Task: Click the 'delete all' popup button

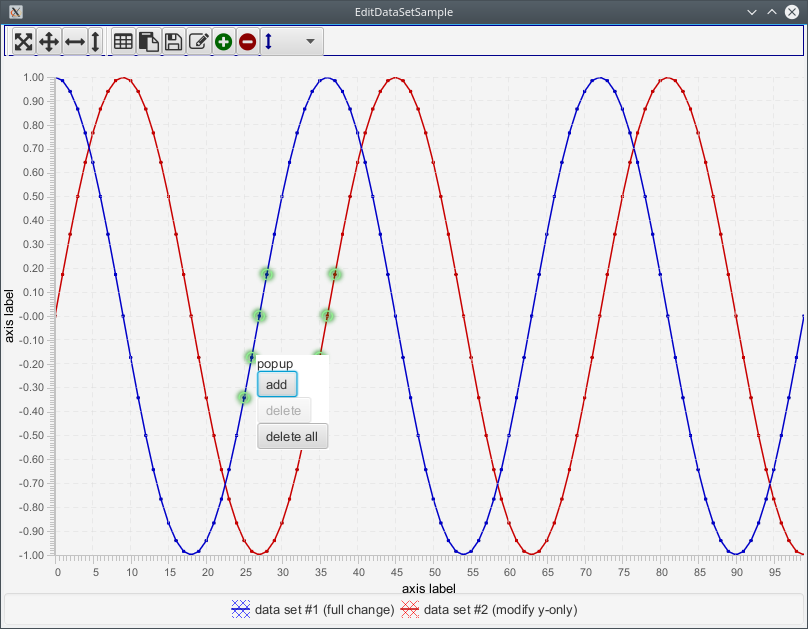Action: (292, 436)
